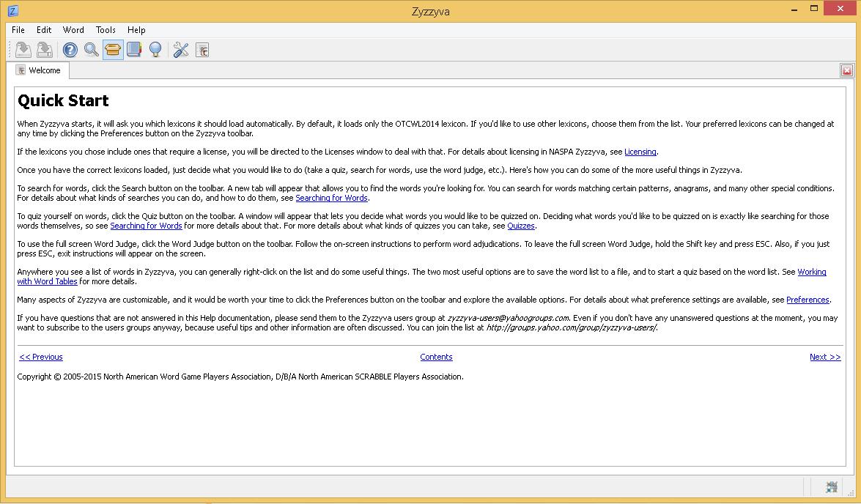Select the Word Judge document icon on the toolbar

(x=202, y=49)
